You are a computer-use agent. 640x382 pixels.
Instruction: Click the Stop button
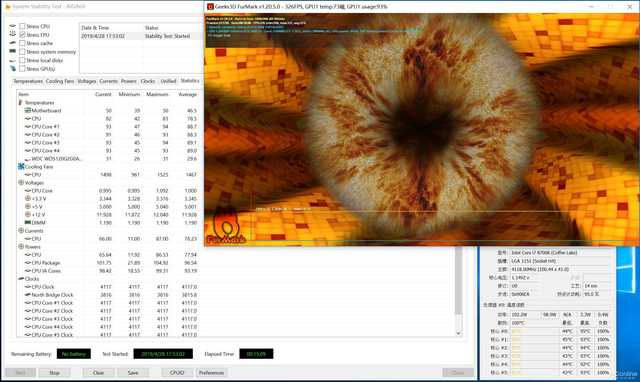pos(54,373)
